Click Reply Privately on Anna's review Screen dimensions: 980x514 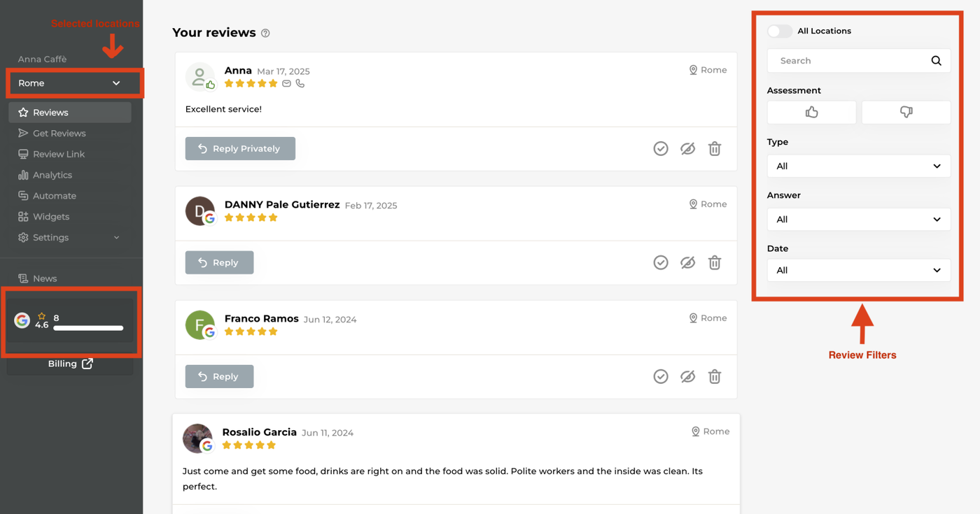pos(240,148)
